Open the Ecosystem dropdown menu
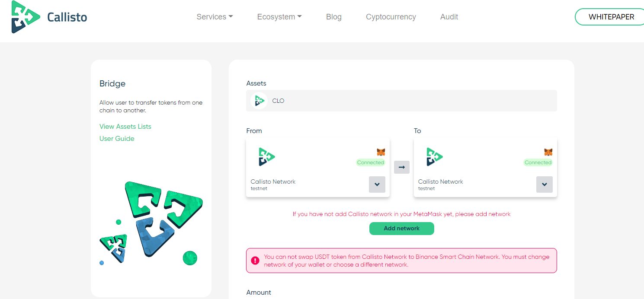The height and width of the screenshot is (299, 644). (279, 17)
